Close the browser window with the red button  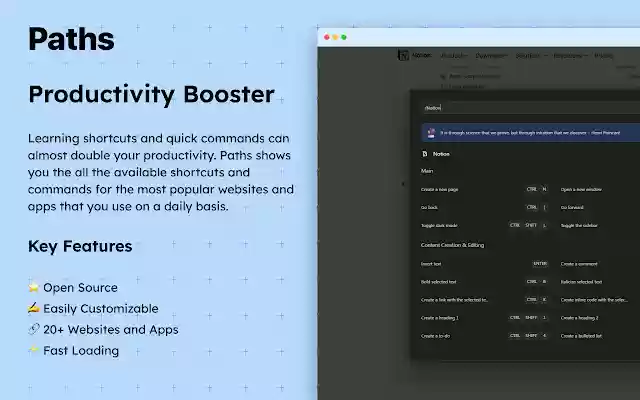pos(327,37)
